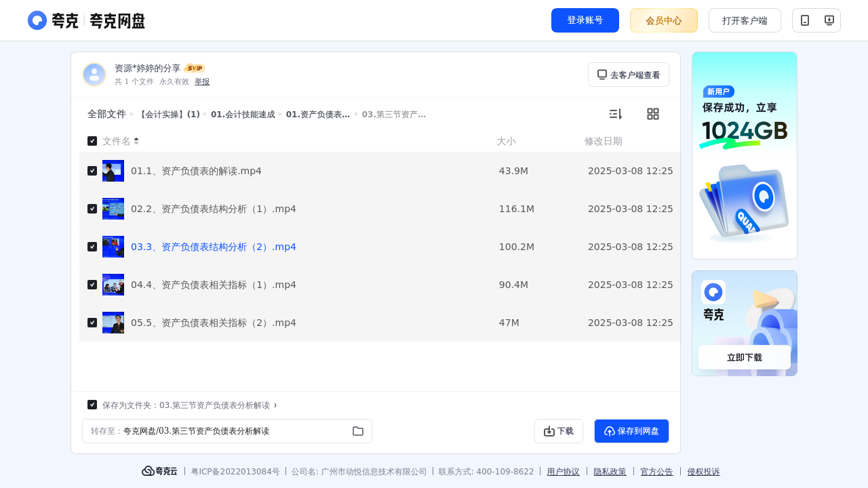Go to 01.资产负债表… breadcrumb
Image resolution: width=868 pixels, height=488 pixels.
[318, 114]
